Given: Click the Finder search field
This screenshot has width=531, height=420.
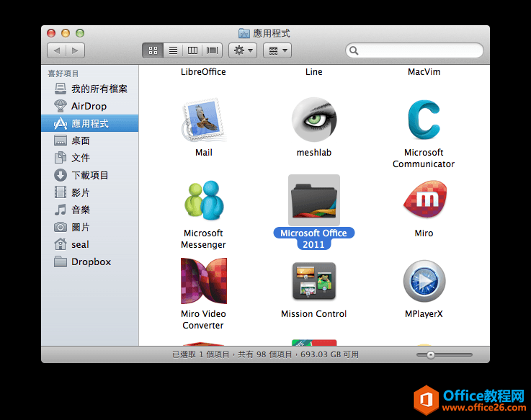Looking at the screenshot, I should click(418, 50).
